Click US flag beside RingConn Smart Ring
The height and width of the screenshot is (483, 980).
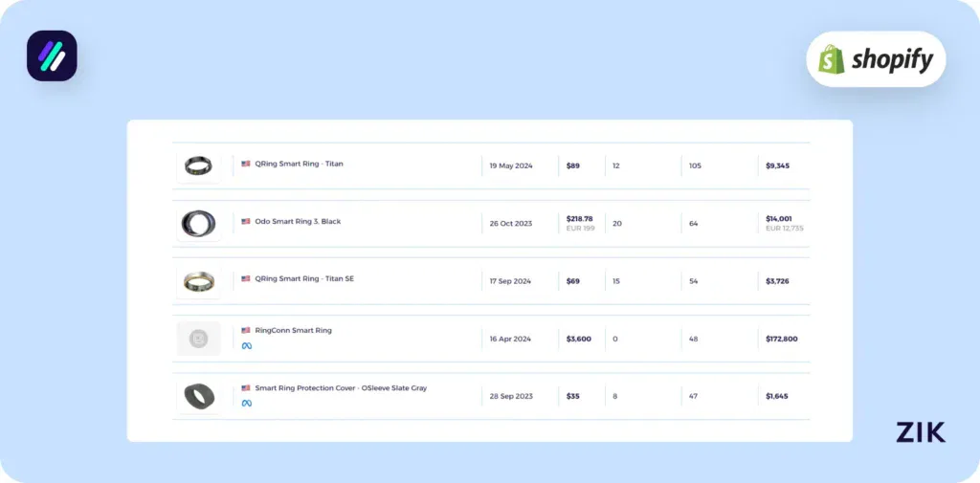pos(246,331)
